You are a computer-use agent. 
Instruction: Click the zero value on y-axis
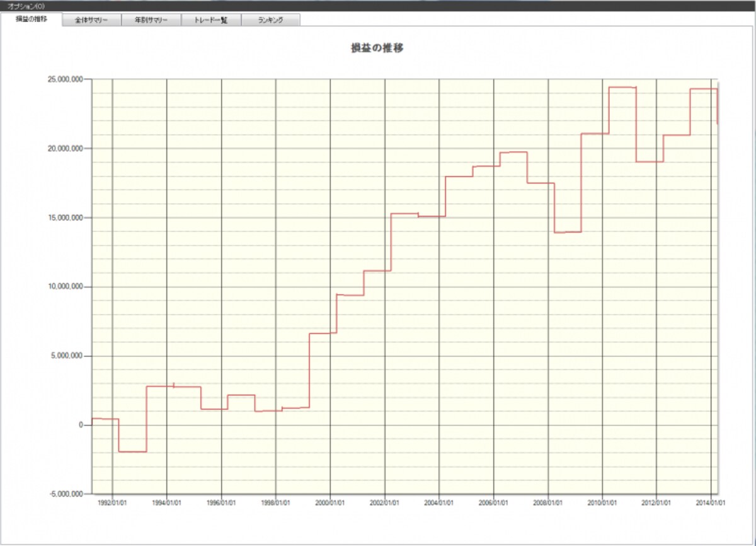click(x=81, y=425)
